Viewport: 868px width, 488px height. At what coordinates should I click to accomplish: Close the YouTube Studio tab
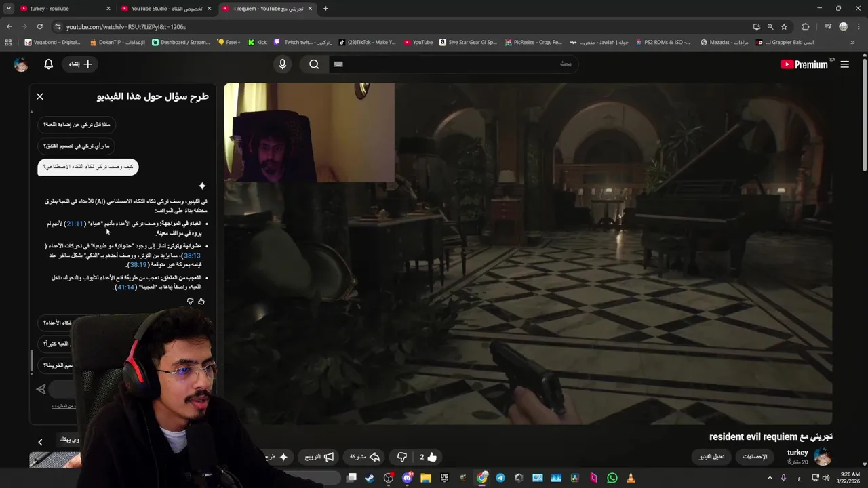tap(209, 9)
